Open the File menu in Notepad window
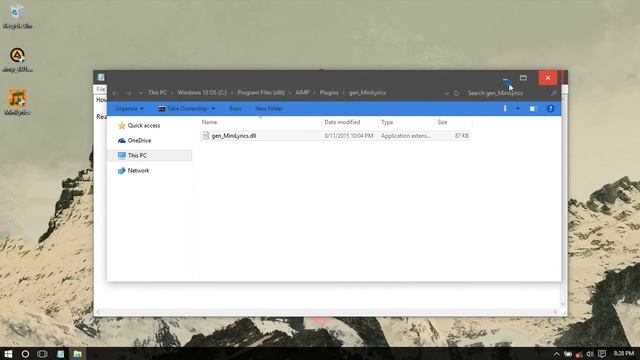 (x=101, y=89)
